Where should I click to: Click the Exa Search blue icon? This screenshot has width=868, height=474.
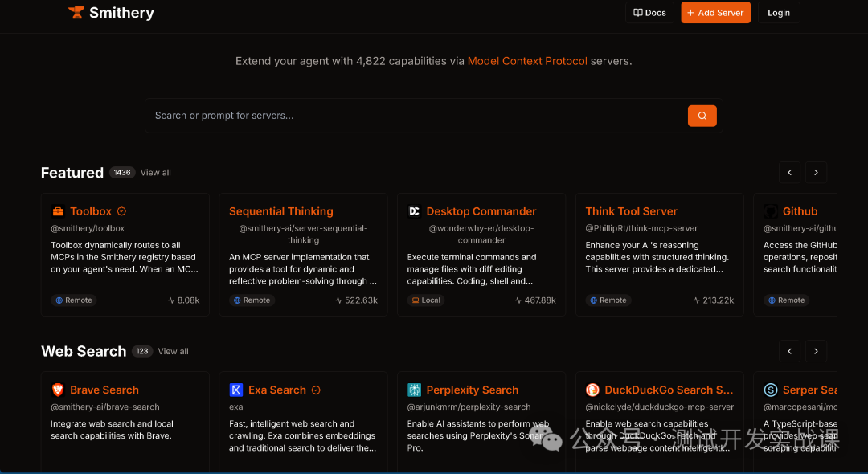235,390
